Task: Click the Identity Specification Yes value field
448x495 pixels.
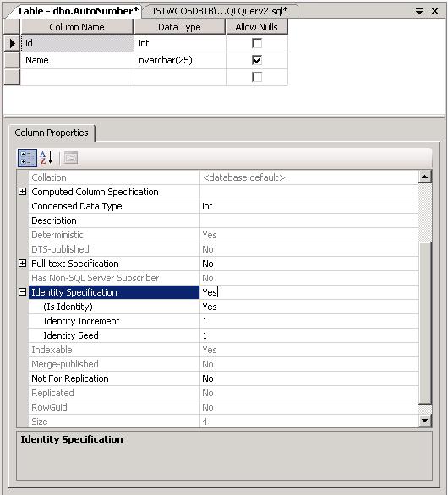Action: (309, 292)
